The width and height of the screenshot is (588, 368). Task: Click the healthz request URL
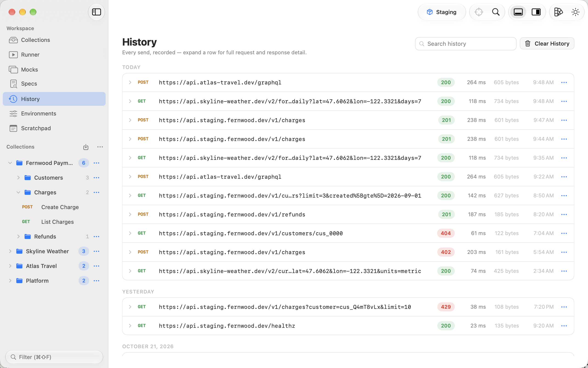point(227,326)
